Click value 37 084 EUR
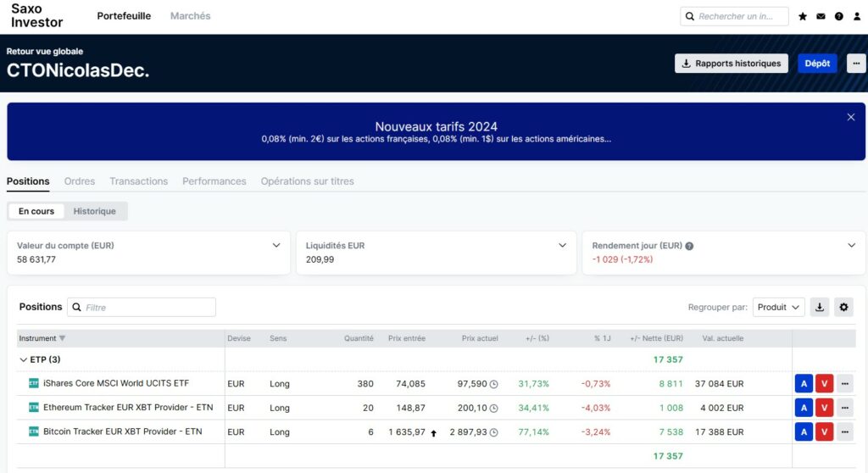The height and width of the screenshot is (473, 868). 719,384
